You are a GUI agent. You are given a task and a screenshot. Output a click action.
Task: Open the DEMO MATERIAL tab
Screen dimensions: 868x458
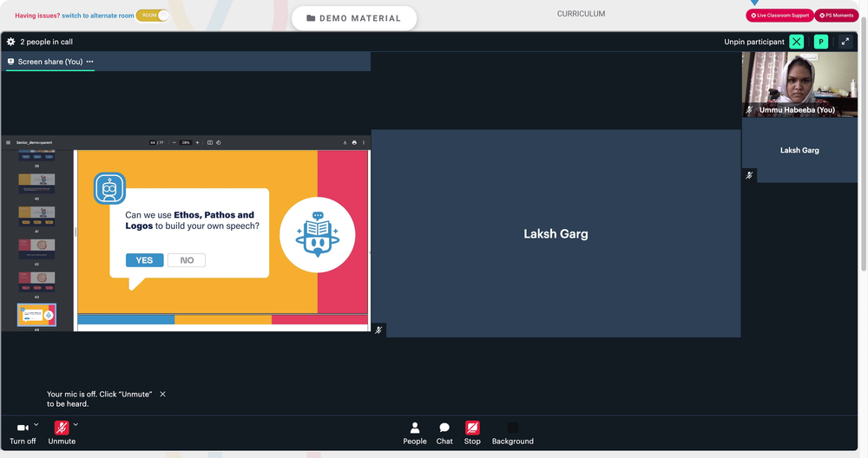coord(354,18)
